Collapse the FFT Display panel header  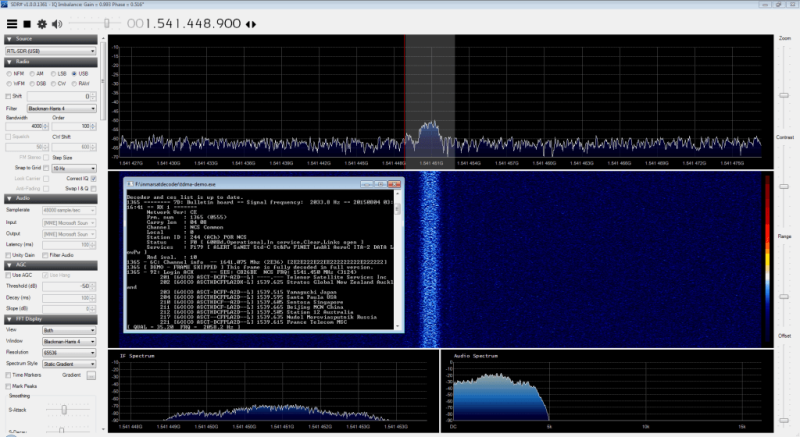[50, 319]
